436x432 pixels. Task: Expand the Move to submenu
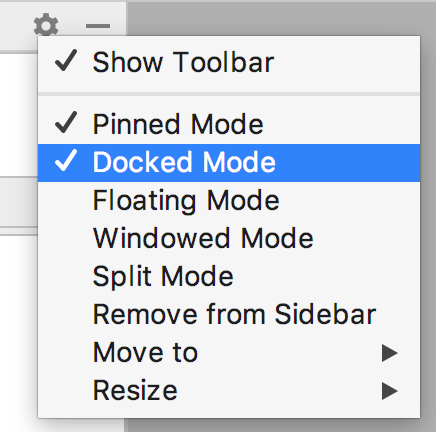229,353
